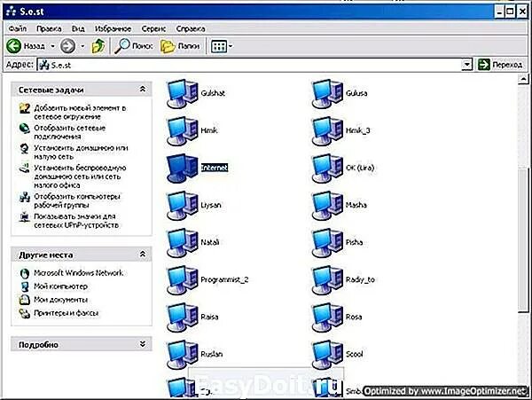Click the vertical scrollbar thumb
The width and height of the screenshot is (532, 400).
tap(523, 239)
